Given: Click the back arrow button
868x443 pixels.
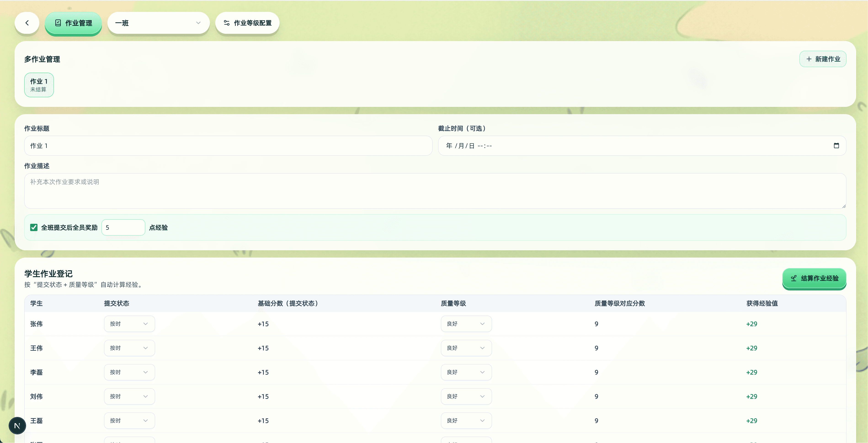Looking at the screenshot, I should (x=27, y=23).
